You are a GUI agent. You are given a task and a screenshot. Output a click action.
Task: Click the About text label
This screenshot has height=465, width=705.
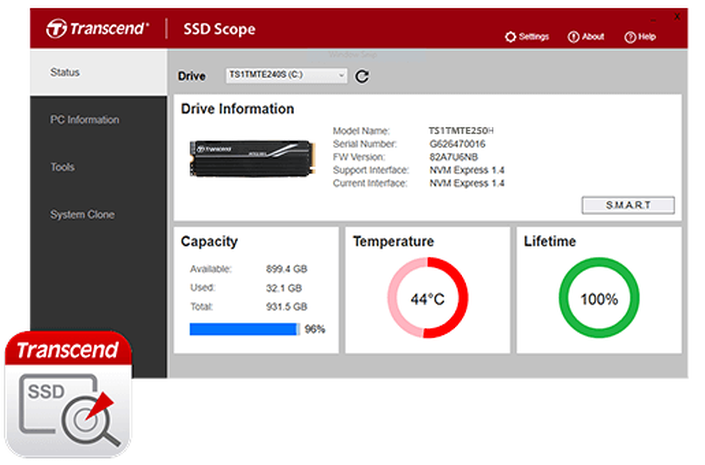pos(593,37)
